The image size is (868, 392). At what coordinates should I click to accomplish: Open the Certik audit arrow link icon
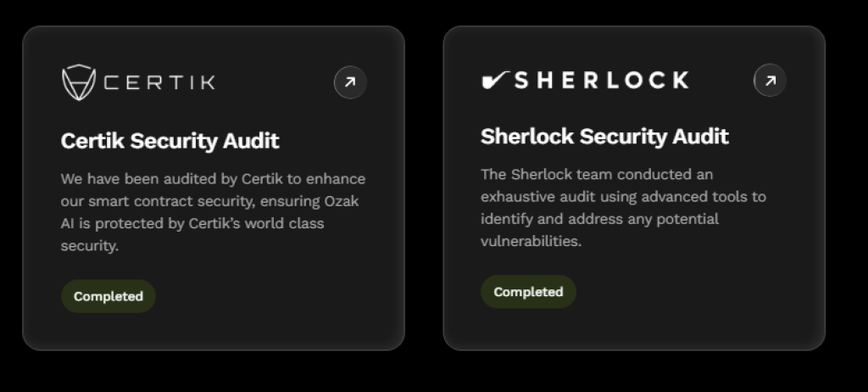[x=350, y=83]
